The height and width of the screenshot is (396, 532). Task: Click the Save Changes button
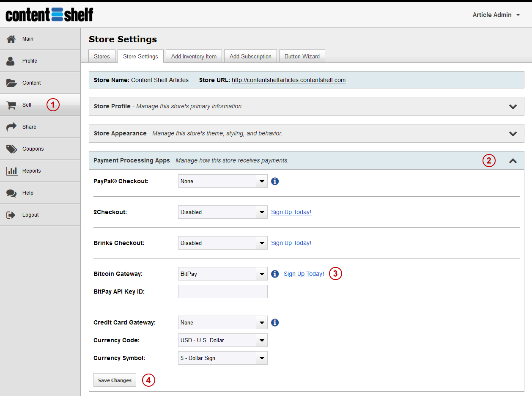(x=115, y=380)
